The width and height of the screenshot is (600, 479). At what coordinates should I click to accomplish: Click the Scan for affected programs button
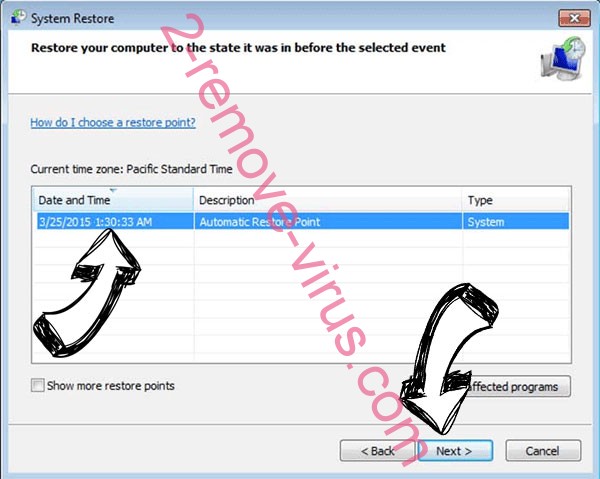pyautogui.click(x=516, y=386)
